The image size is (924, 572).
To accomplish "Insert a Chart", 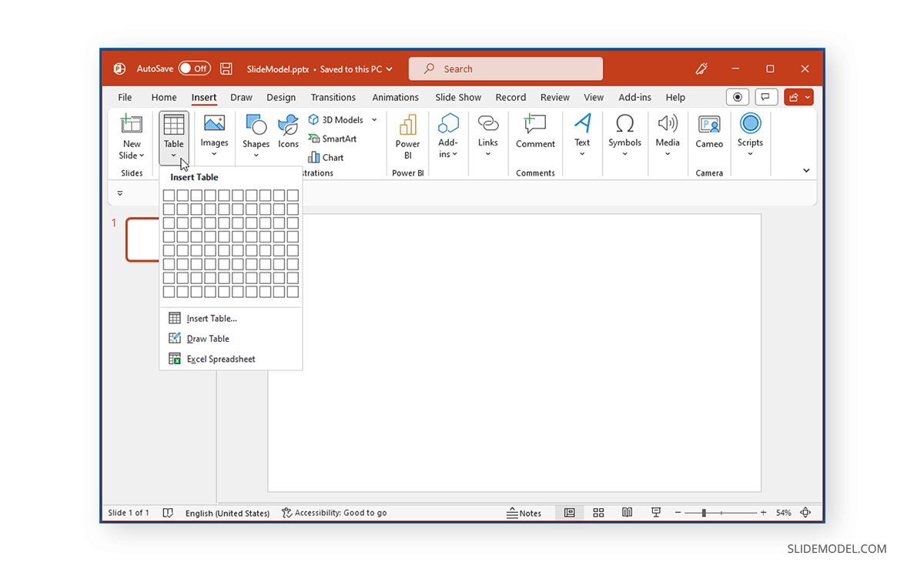I will (326, 157).
